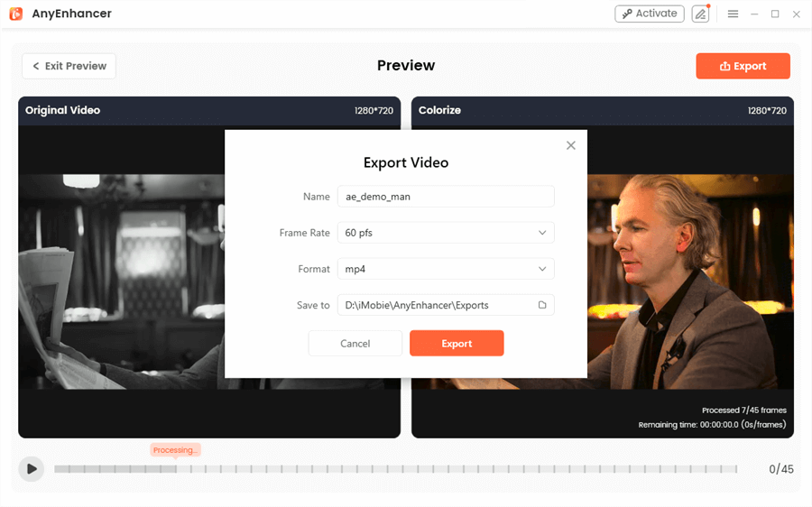Image resolution: width=812 pixels, height=507 pixels.
Task: Click the folder icon in Save to
Action: (x=542, y=305)
